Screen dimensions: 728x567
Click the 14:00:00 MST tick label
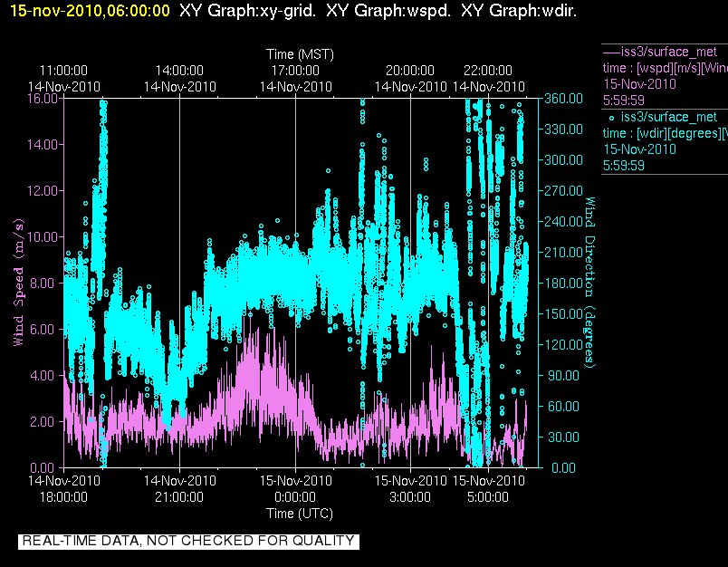(179, 71)
